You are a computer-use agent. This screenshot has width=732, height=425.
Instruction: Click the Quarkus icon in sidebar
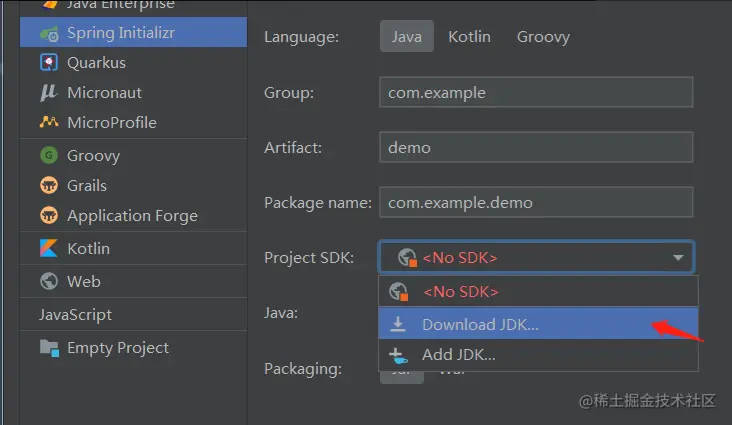coord(49,63)
